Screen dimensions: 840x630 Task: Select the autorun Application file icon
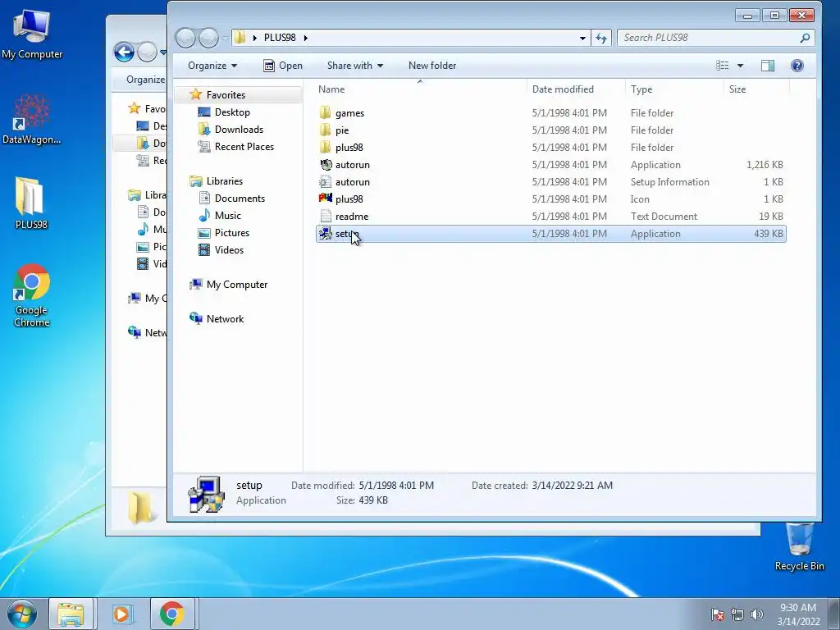pos(325,164)
